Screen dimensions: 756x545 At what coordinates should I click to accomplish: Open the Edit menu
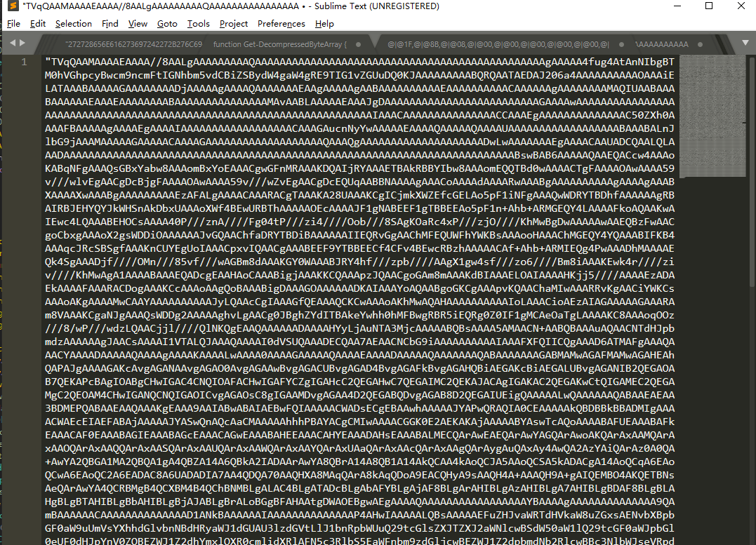38,24
